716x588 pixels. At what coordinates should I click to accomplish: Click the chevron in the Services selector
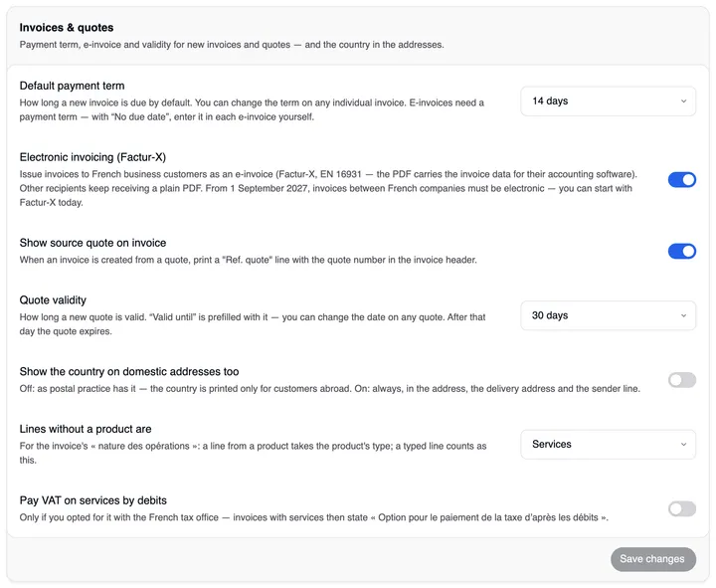pos(683,444)
